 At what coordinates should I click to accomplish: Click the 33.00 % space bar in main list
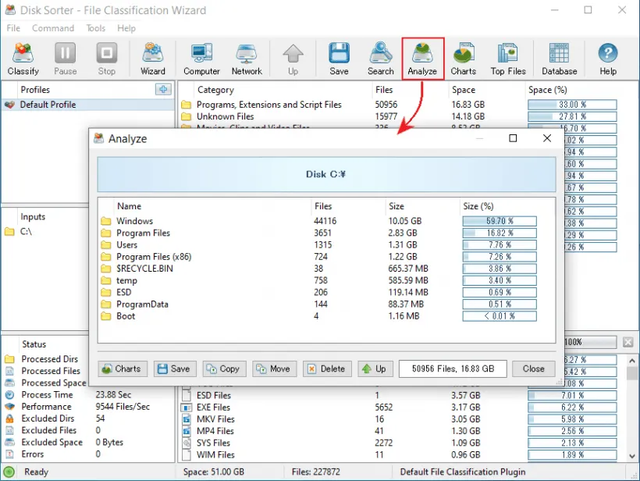572,105
